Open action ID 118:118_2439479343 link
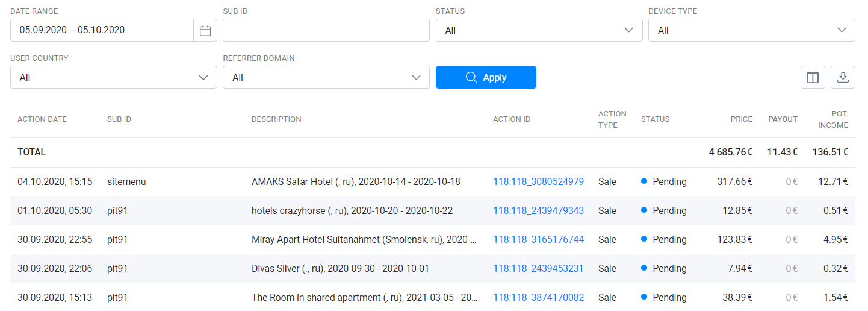This screenshot has height=311, width=868. click(538, 210)
